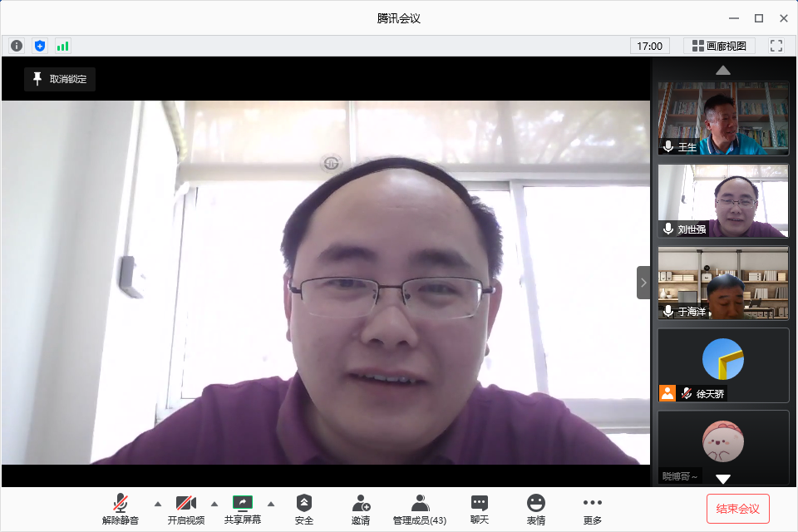The width and height of the screenshot is (798, 532).
Task: Click the blue security shield icon
Action: pyautogui.click(x=40, y=46)
